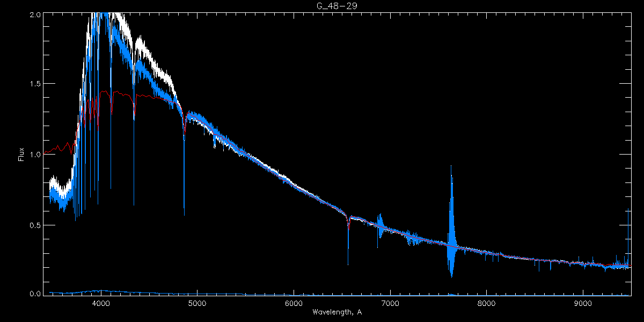
Task: Click the 5000 wavelength tick label
Action: pyautogui.click(x=197, y=303)
